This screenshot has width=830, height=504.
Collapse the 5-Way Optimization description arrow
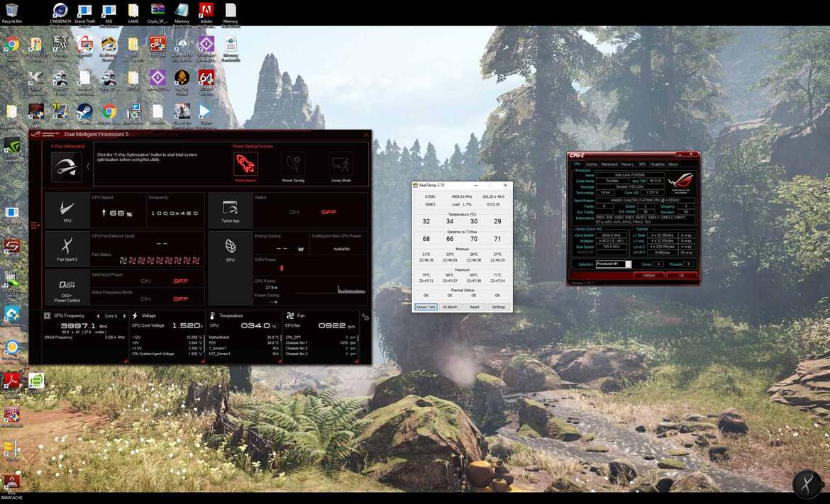point(88,167)
